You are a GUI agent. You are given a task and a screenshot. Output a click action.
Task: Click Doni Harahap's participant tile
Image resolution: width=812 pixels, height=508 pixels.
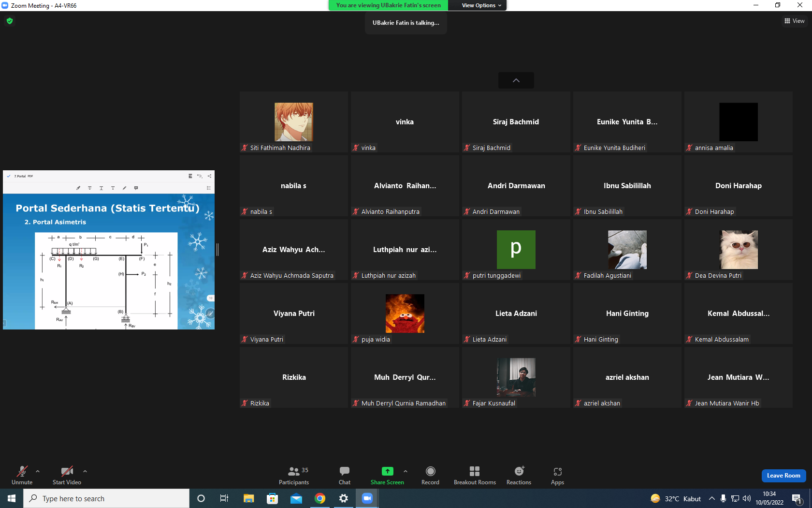click(x=739, y=186)
